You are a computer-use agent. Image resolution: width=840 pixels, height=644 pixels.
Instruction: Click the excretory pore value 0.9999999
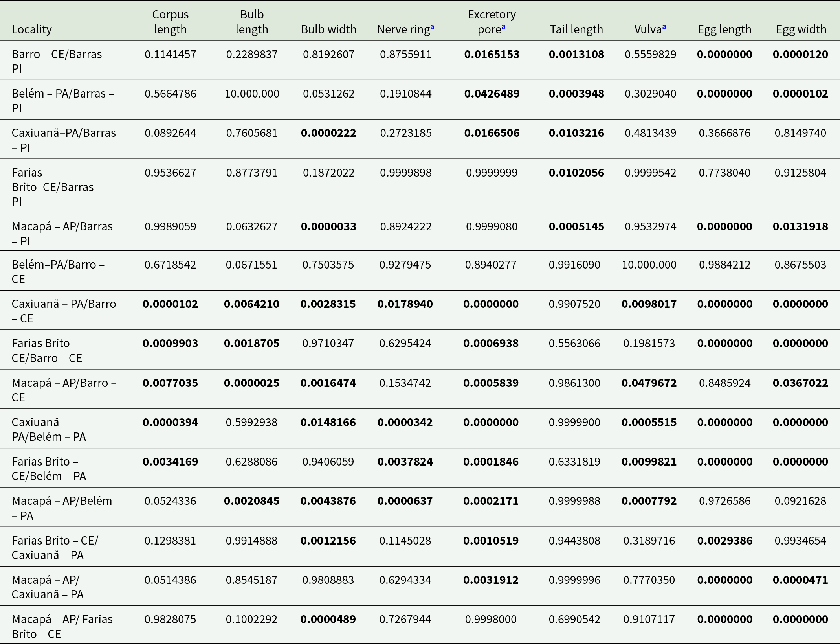(x=492, y=173)
